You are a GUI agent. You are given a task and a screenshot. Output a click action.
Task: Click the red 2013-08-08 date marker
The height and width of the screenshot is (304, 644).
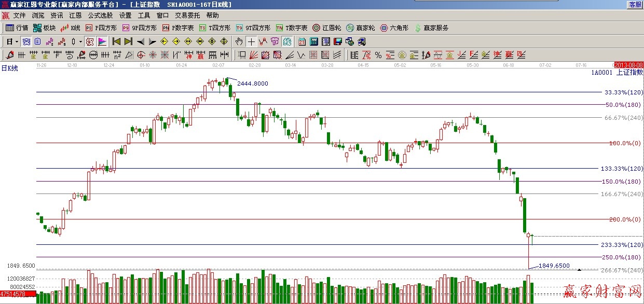click(x=628, y=65)
